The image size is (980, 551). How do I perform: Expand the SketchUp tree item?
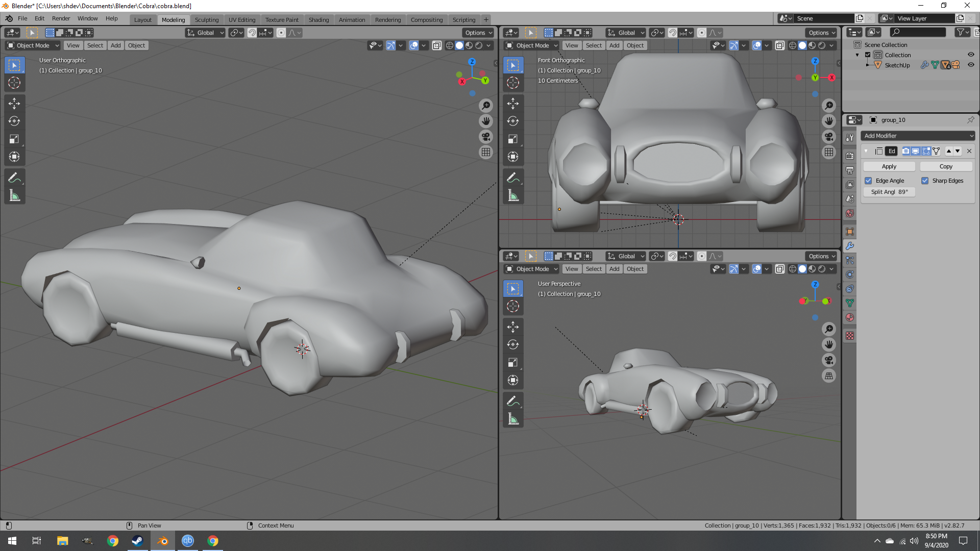coord(868,65)
